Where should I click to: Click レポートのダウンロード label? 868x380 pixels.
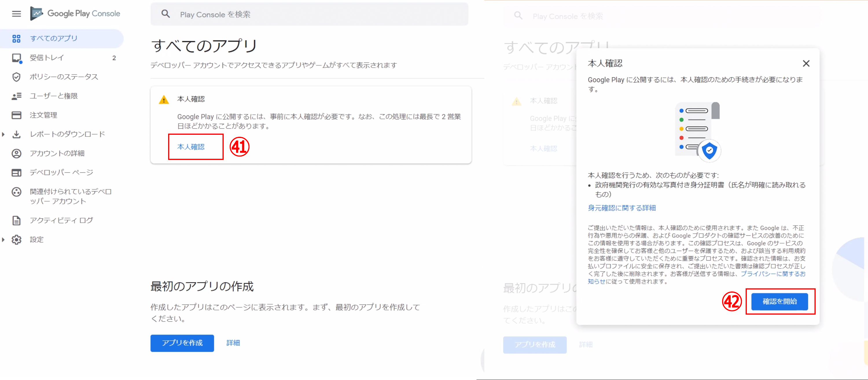click(x=67, y=134)
